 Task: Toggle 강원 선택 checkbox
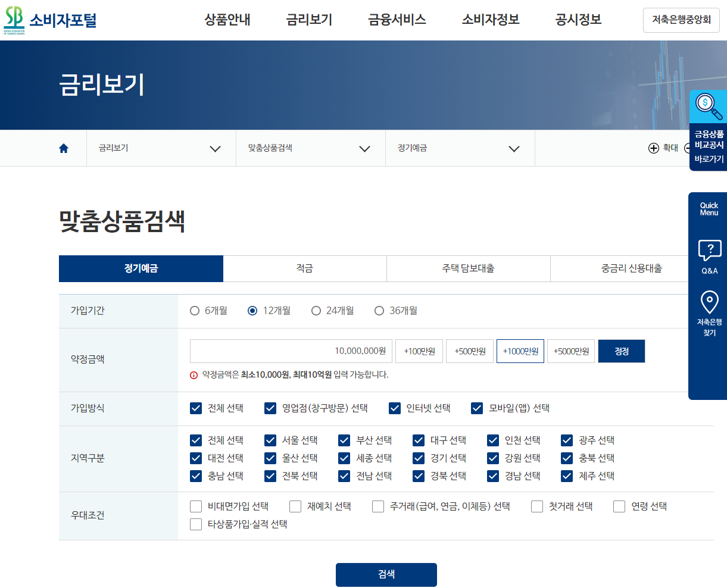pyautogui.click(x=493, y=458)
